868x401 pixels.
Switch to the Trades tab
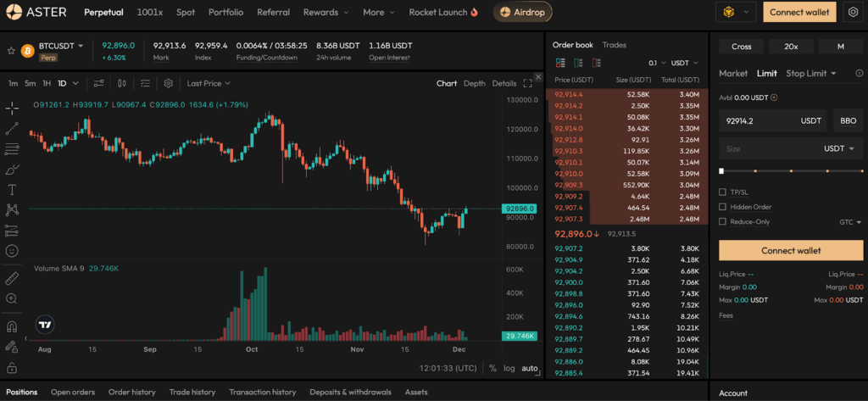[615, 45]
